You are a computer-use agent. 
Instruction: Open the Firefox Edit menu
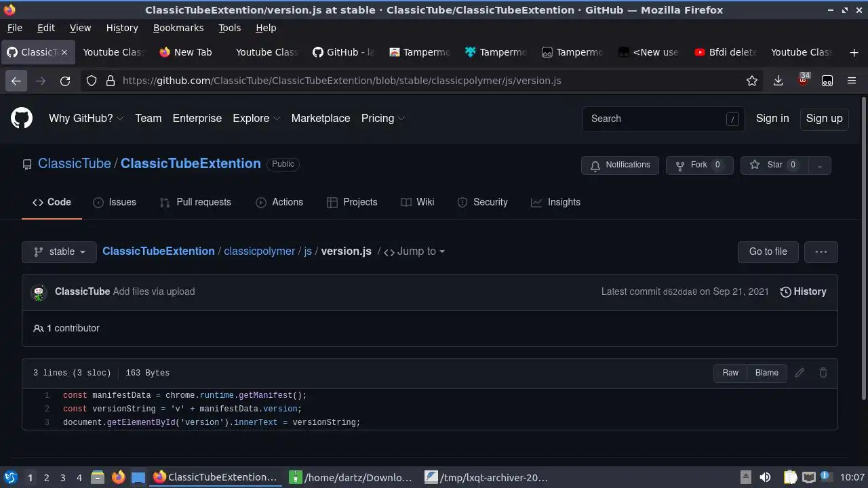point(46,28)
